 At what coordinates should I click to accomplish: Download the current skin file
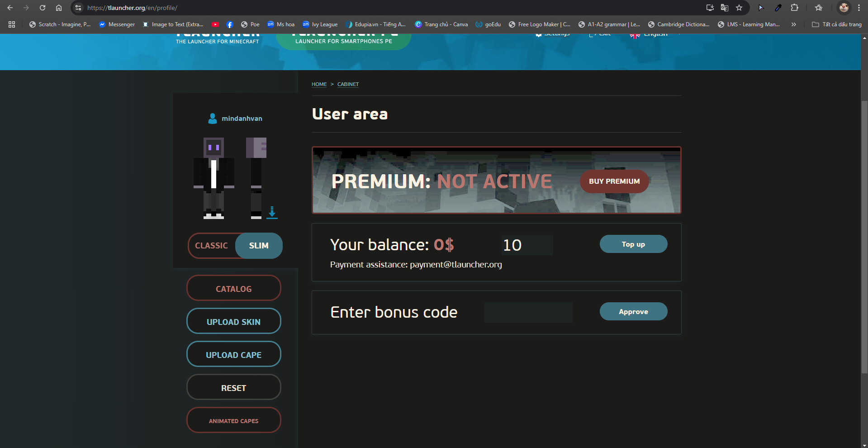[x=272, y=212]
